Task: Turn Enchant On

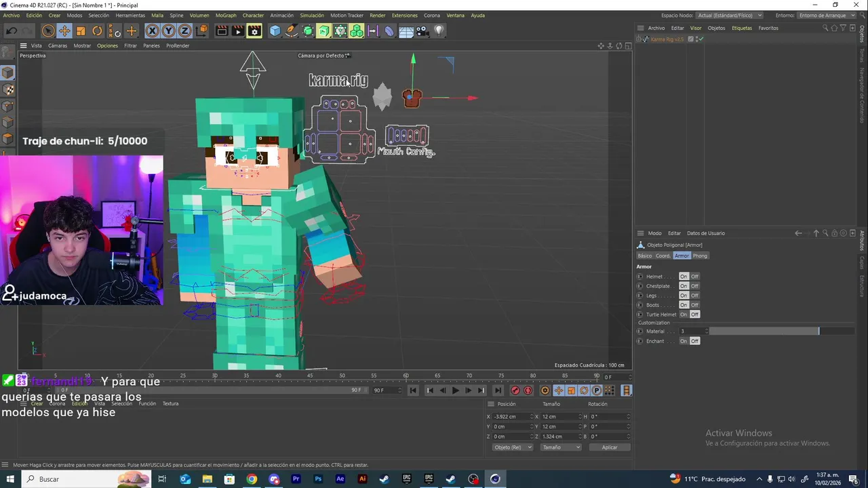Action: 684,341
